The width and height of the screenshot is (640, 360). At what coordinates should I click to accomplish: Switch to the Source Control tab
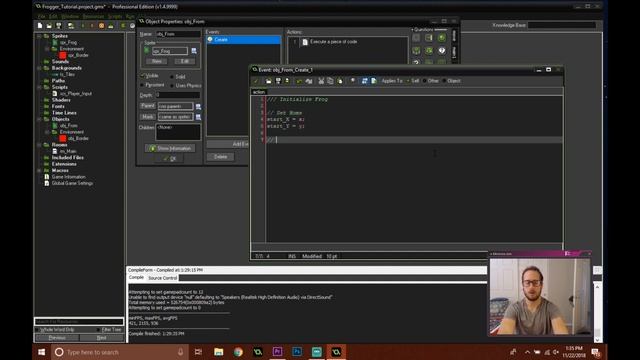point(162,278)
